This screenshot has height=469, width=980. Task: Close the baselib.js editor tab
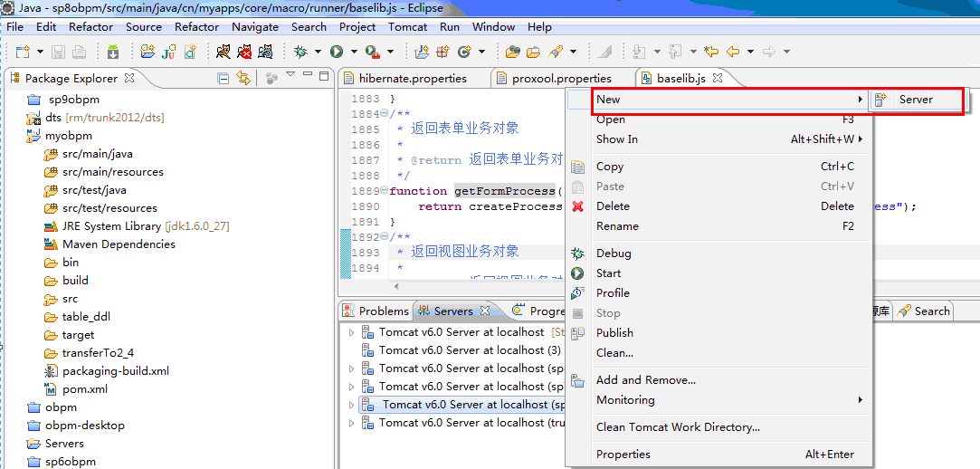[x=718, y=78]
